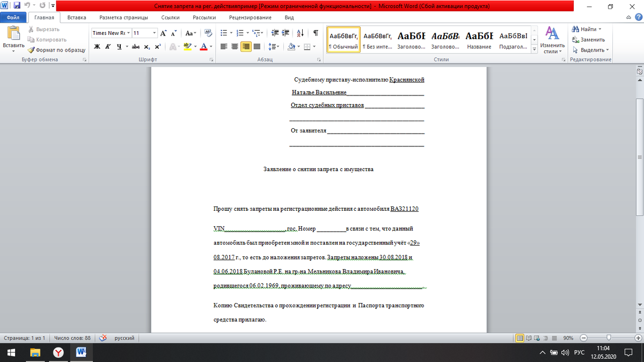This screenshot has width=644, height=362.
Task: Open the Times New Roman font name dropdown
Action: tap(128, 33)
